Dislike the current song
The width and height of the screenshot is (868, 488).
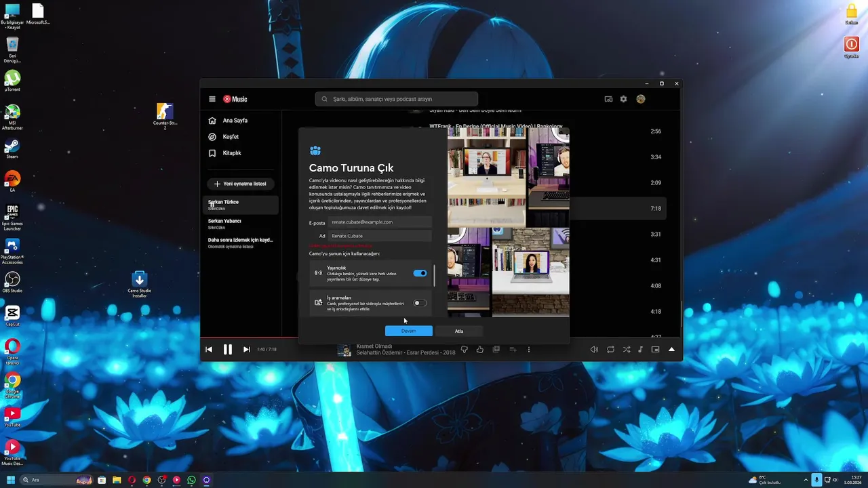pos(465,349)
